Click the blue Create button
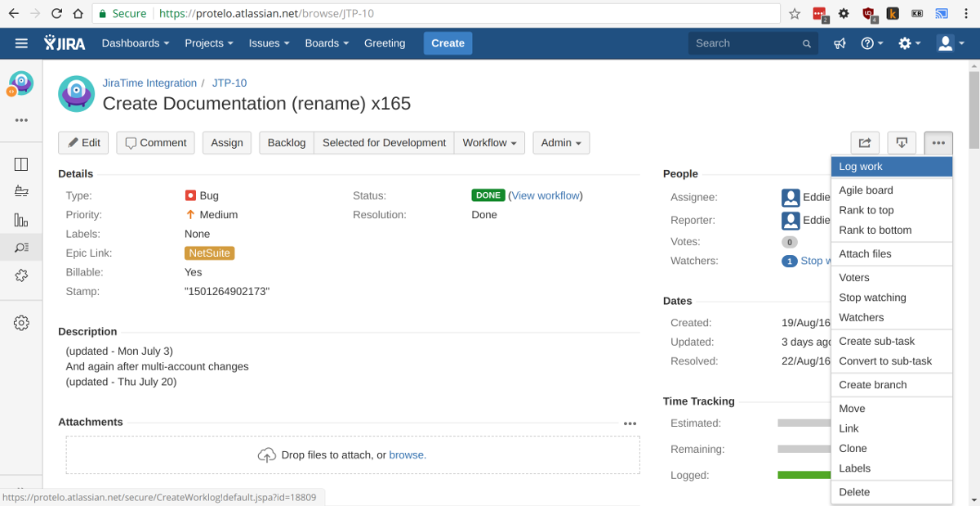The width and height of the screenshot is (980, 506). coord(448,43)
